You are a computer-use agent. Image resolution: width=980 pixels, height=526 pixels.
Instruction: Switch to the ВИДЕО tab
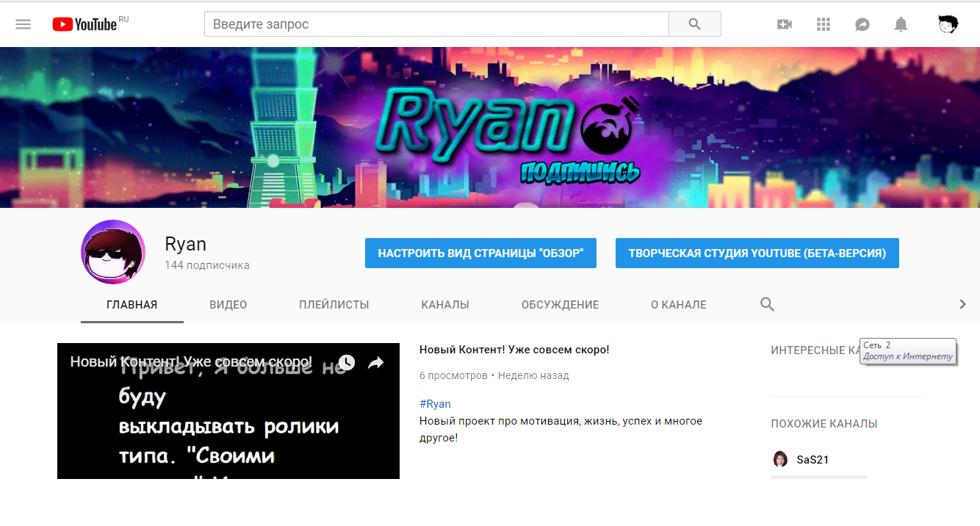228,305
